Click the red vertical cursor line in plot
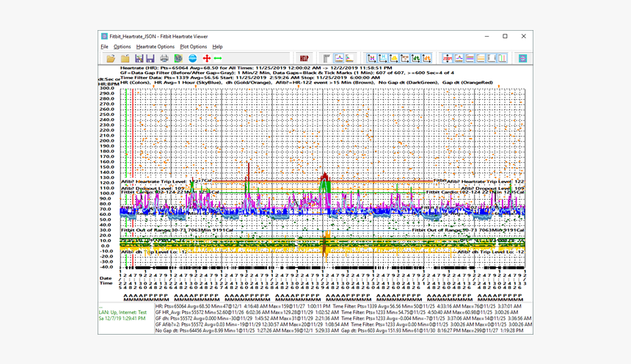 (x=132, y=178)
